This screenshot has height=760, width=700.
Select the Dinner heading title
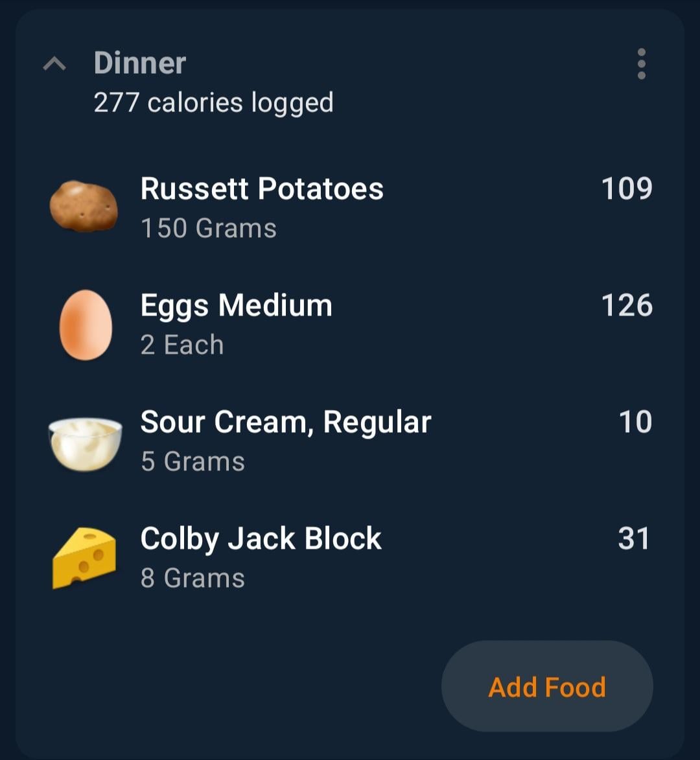pyautogui.click(x=139, y=63)
